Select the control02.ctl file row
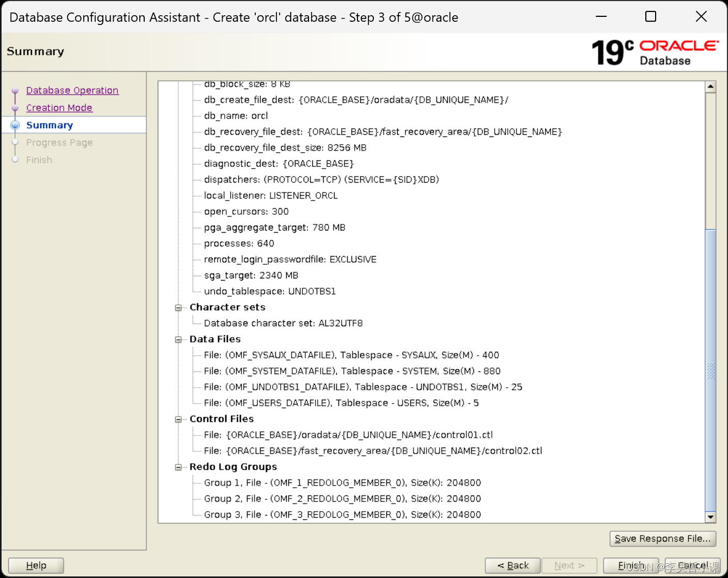 373,451
